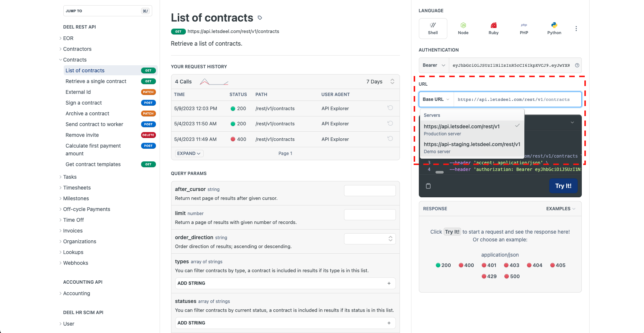Choose the 400 response example
Screen dimensions: 644x333
(466, 265)
